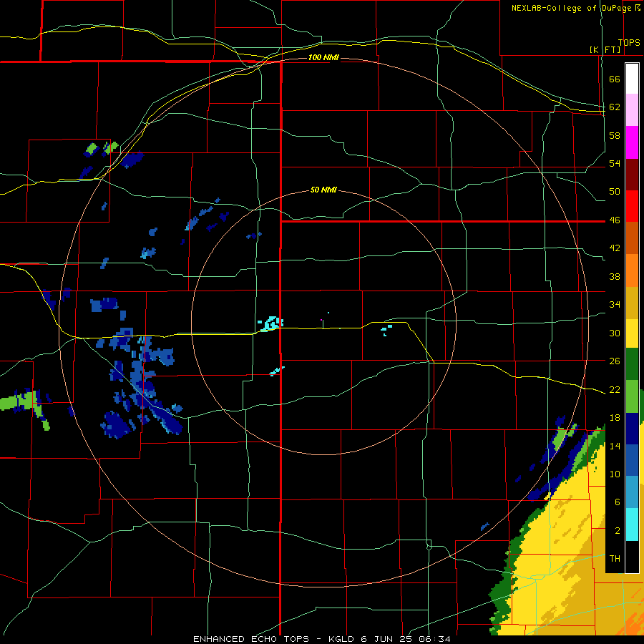Click the cyan echo cluster beside the radar center

coord(270,323)
